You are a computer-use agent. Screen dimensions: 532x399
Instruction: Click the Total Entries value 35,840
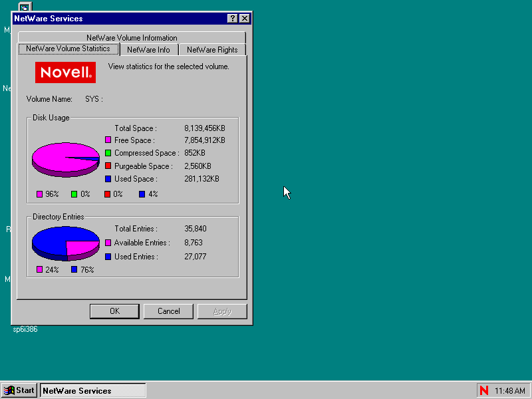pos(196,229)
